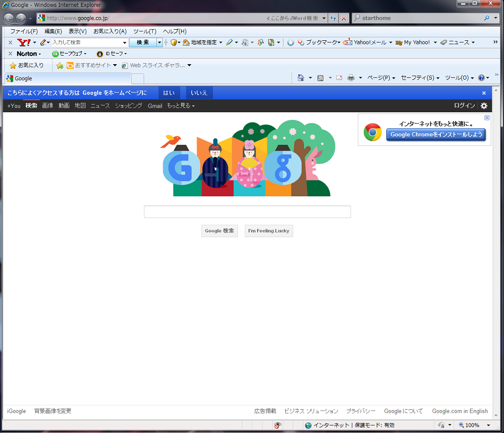Screen dimensions: 504x433
Task: Open the Gmail link in Google bar
Action: point(155,106)
